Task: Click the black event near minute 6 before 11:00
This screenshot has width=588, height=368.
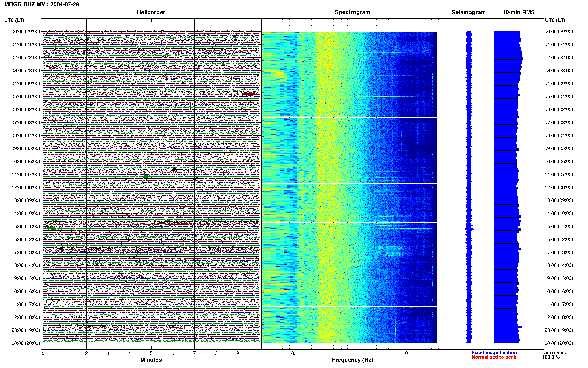Action: [x=174, y=170]
